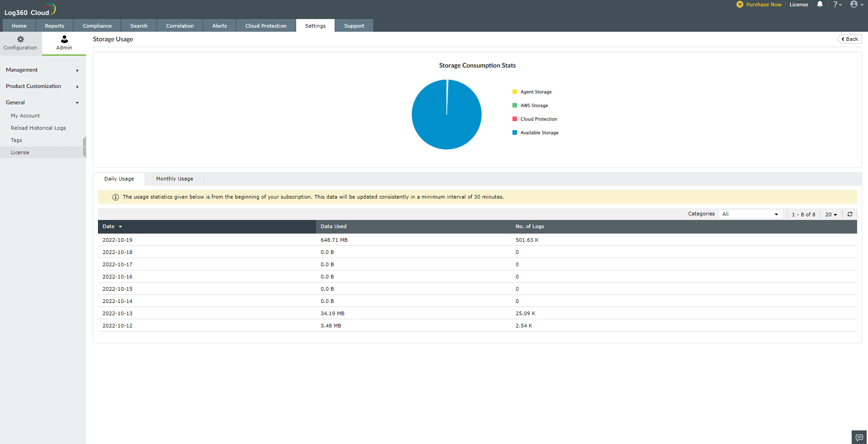
Task: Open the Categories dropdown
Action: click(x=750, y=214)
